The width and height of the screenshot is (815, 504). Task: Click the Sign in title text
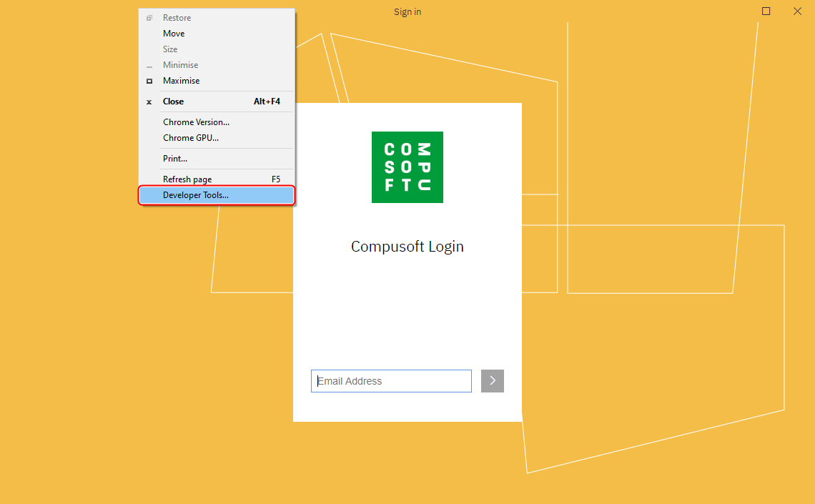pos(407,11)
